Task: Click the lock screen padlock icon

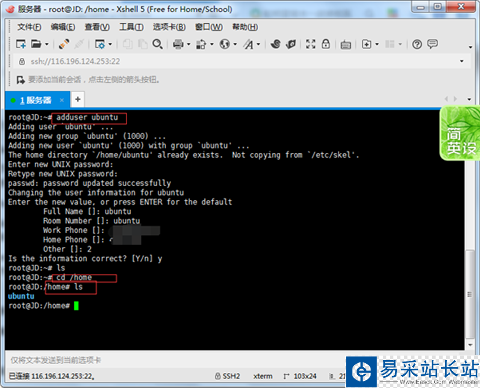Action: 326,44
